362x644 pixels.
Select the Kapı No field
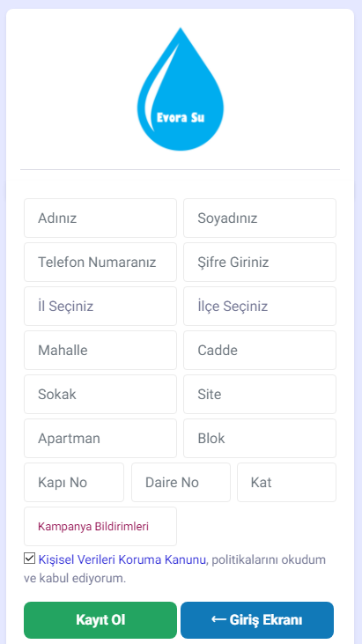74,482
